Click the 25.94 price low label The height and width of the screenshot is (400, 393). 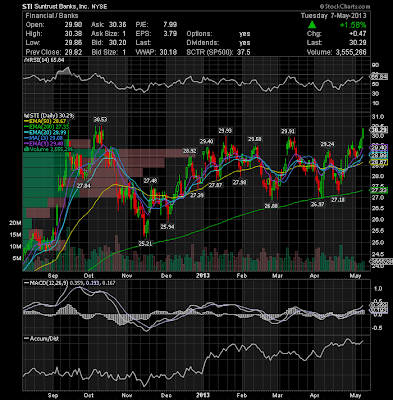point(168,227)
